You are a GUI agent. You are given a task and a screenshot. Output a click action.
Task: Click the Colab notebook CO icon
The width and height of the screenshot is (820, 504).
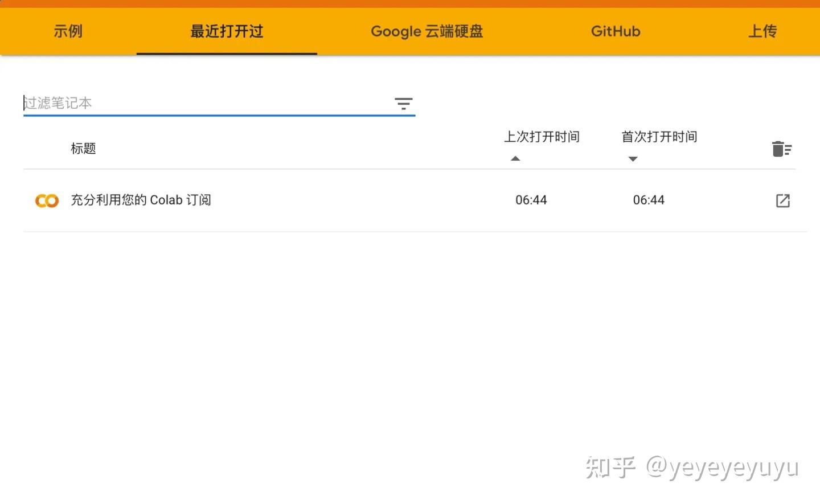coord(46,200)
